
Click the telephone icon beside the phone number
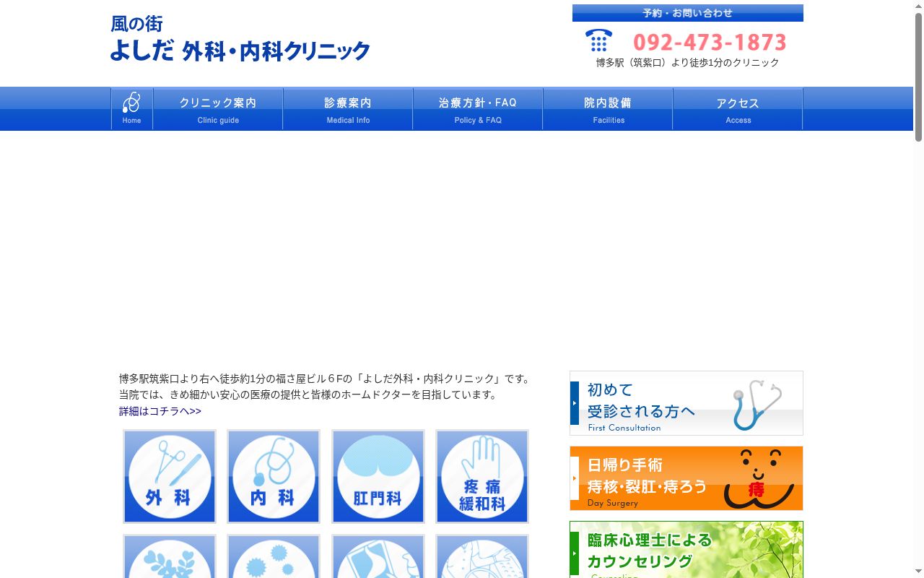(x=598, y=40)
